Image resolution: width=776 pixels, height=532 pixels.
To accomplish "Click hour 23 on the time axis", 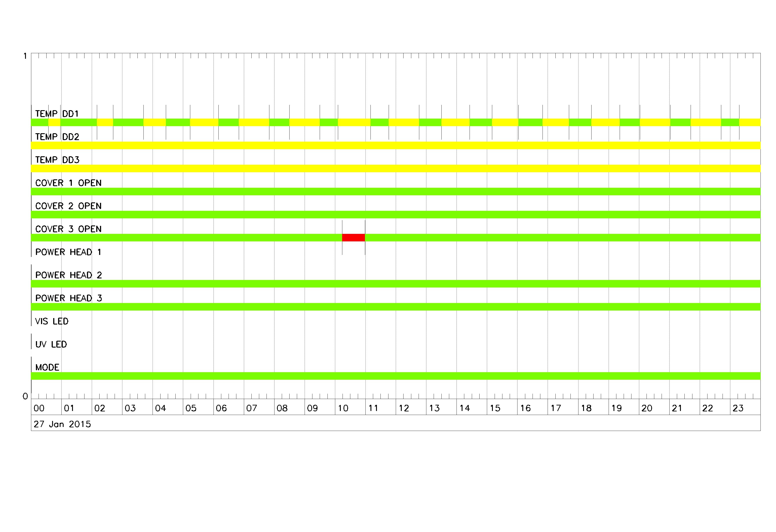I will click(x=738, y=408).
